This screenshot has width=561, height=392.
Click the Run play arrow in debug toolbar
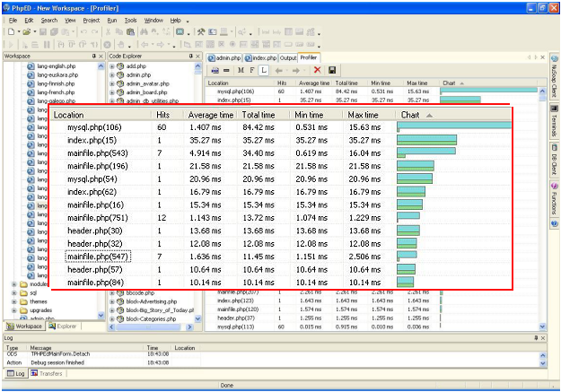(x=11, y=45)
